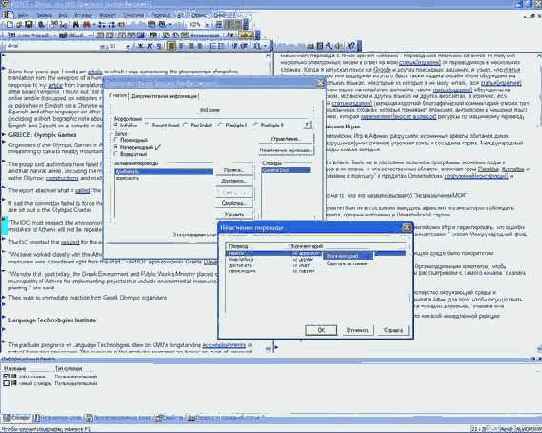Select second entry in translation popup list
The width and height of the screenshot is (542, 433).
tap(347, 264)
